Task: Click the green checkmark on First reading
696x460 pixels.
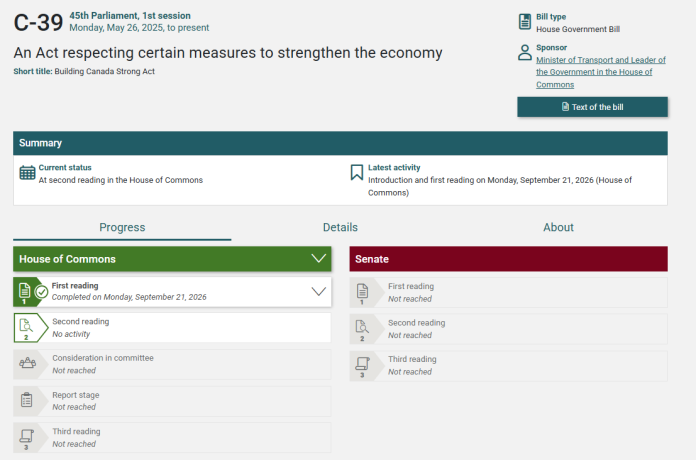Action: [41, 292]
